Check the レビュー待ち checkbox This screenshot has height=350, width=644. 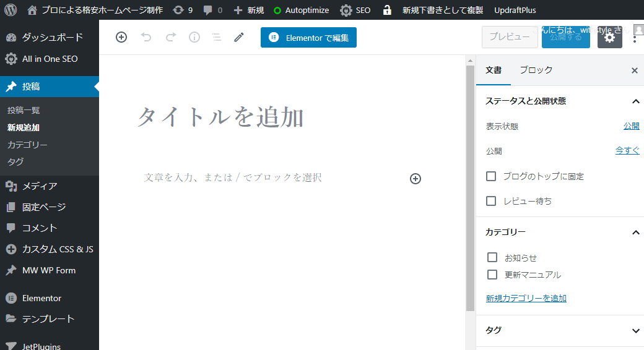(491, 200)
